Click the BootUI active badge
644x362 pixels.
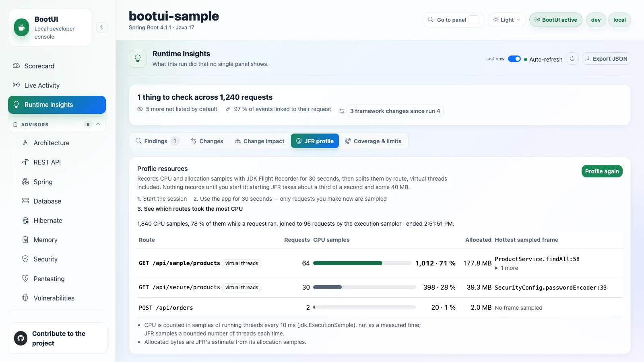[x=555, y=20]
